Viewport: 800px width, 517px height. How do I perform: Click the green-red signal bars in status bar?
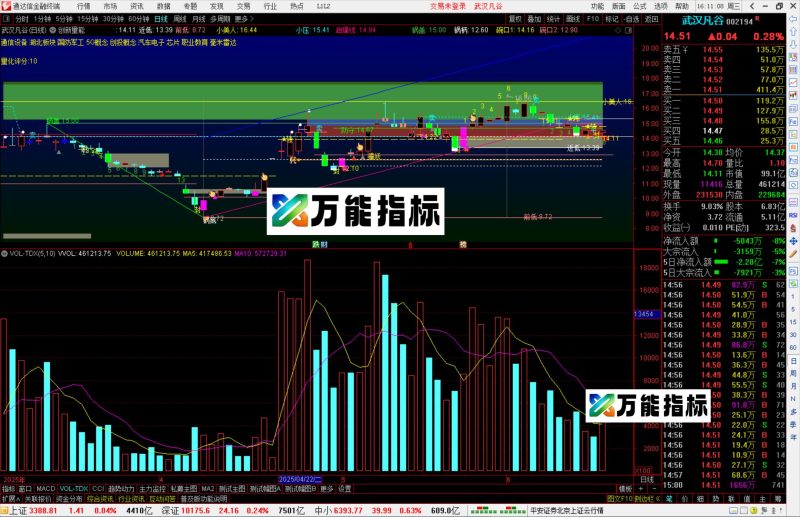pyautogui.click(x=498, y=510)
